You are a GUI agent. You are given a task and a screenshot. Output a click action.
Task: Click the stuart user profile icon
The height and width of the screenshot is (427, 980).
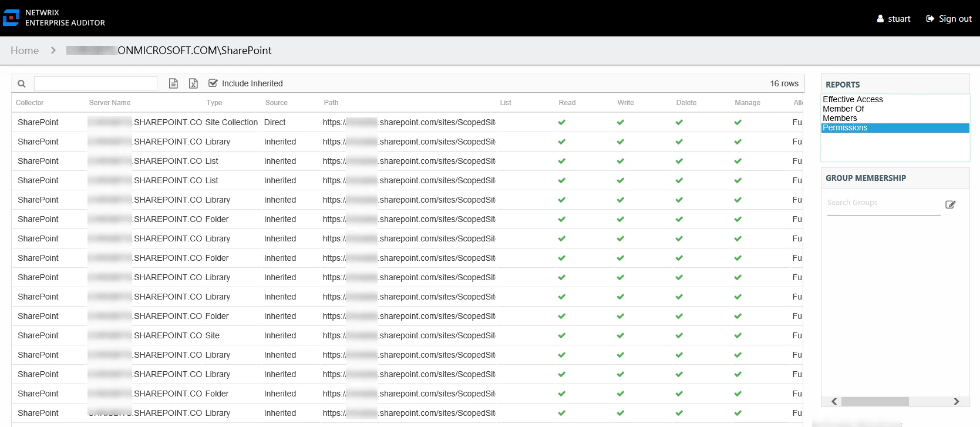point(880,19)
